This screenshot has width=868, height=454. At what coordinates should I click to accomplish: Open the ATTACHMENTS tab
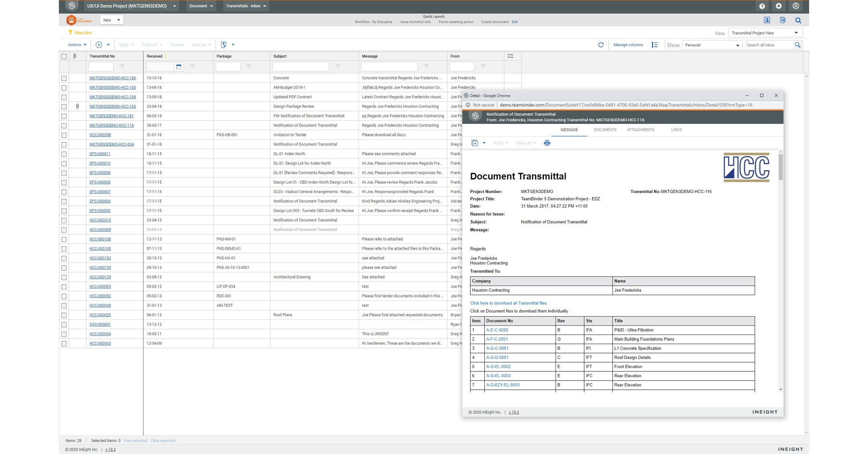pyautogui.click(x=640, y=130)
